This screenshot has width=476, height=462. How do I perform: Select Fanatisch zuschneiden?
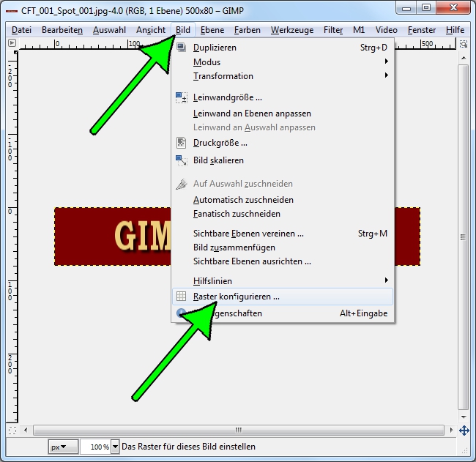[x=283, y=214]
